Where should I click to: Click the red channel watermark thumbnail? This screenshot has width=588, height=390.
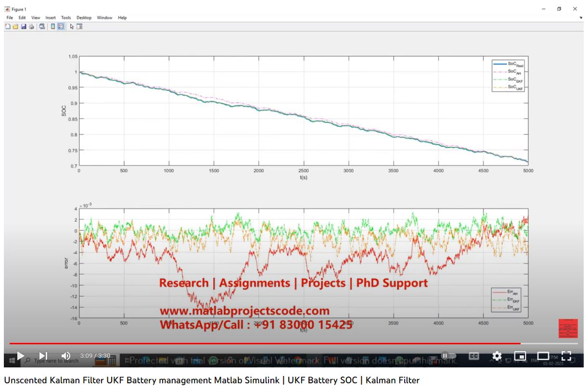(x=568, y=328)
